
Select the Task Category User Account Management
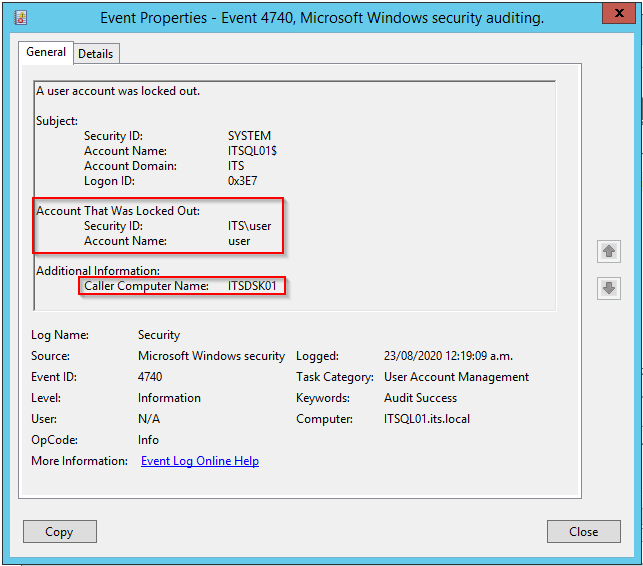456,377
